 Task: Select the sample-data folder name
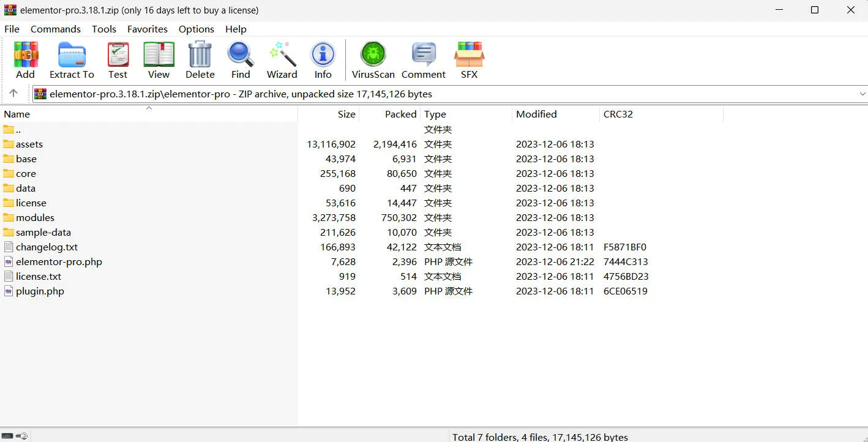click(x=43, y=233)
